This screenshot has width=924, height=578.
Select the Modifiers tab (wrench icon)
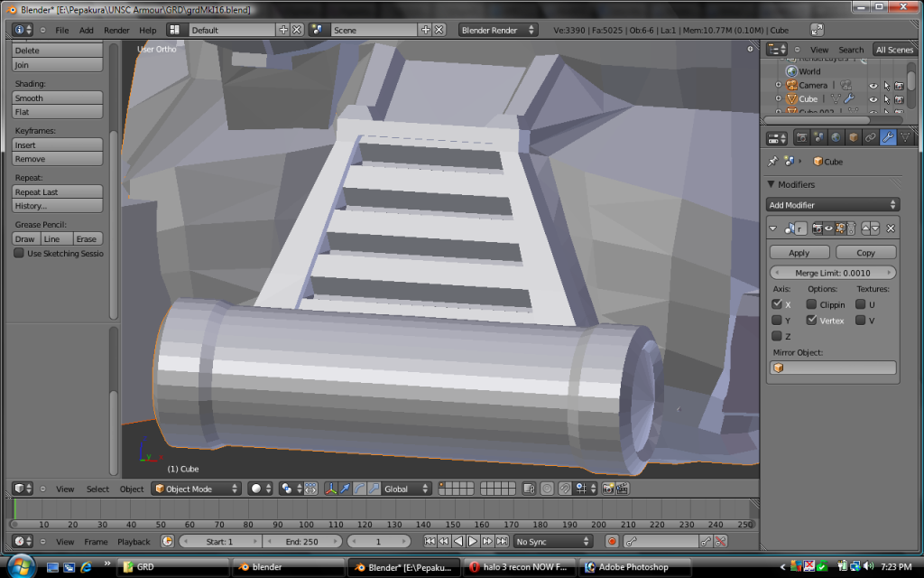[x=888, y=138]
